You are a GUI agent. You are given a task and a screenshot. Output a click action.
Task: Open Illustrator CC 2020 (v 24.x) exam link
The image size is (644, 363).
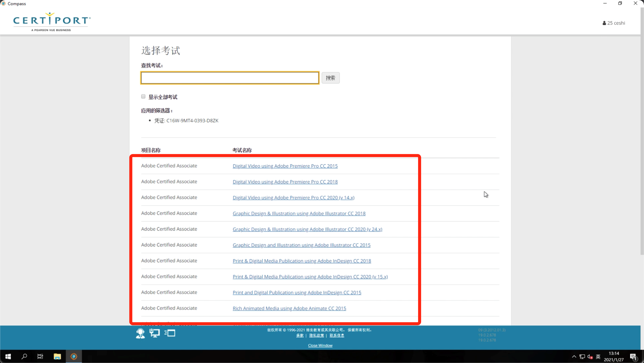coord(307,229)
